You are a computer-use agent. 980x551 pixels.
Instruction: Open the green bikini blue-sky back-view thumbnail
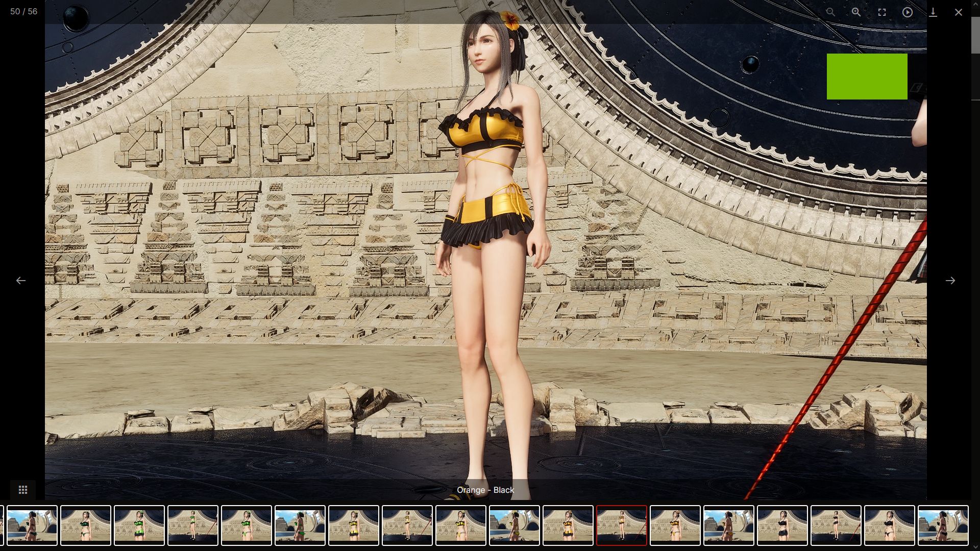click(300, 525)
